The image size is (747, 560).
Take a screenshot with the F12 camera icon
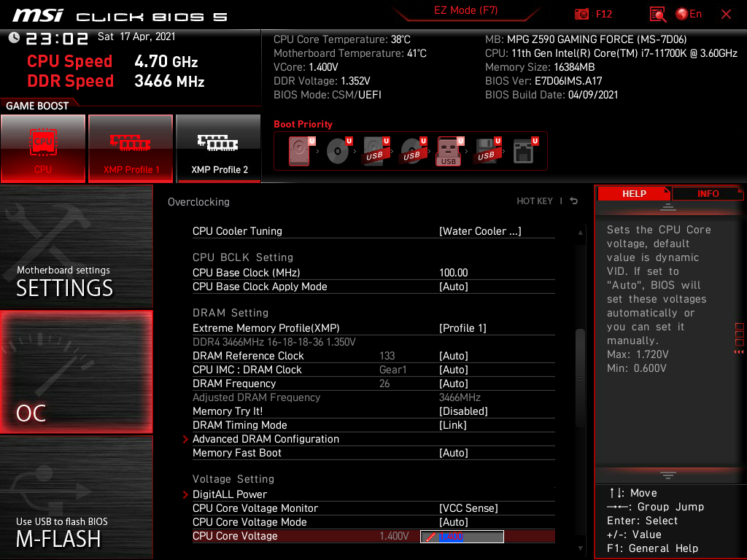click(581, 15)
